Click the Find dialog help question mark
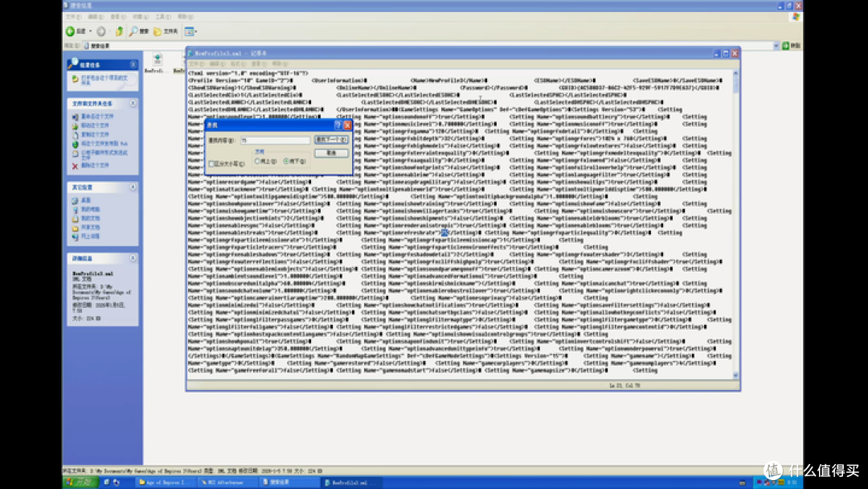 click(x=338, y=125)
